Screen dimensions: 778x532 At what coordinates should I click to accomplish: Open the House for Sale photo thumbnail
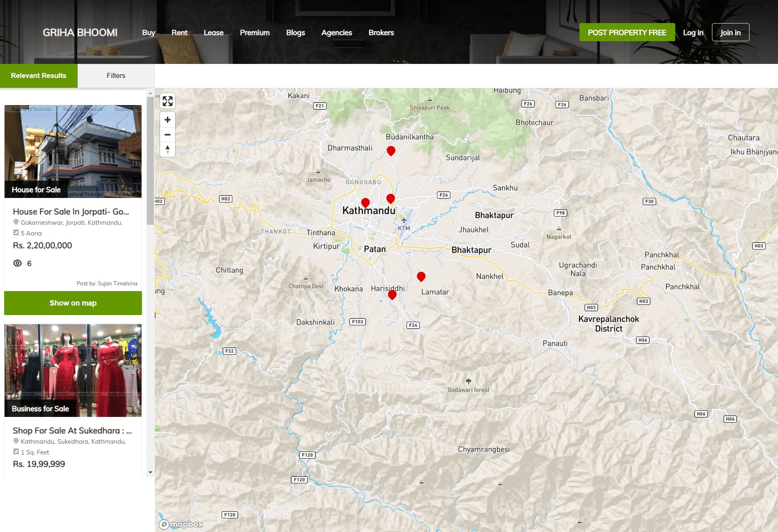pos(73,151)
